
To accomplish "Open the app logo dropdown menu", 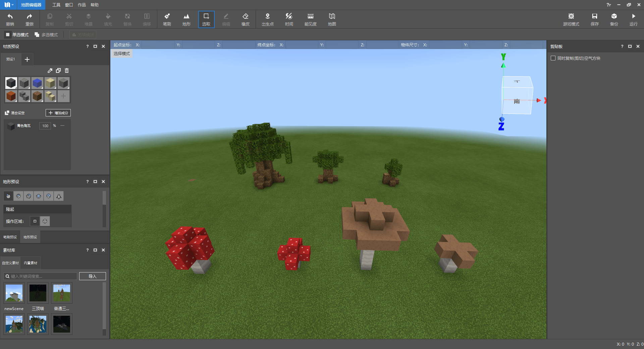I will tap(9, 5).
